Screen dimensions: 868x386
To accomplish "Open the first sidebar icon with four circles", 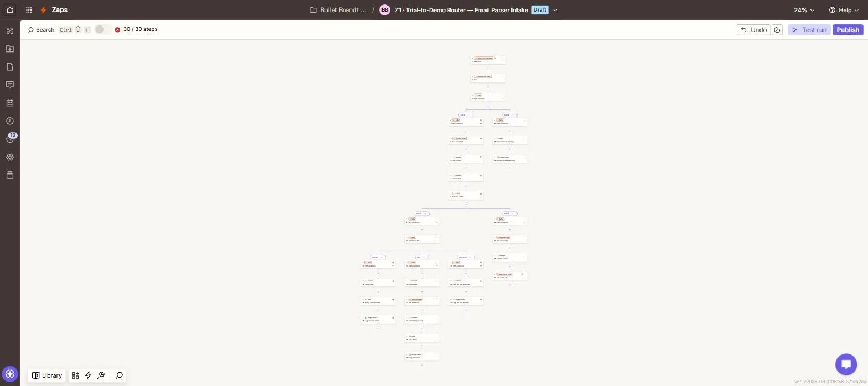I will [x=10, y=31].
